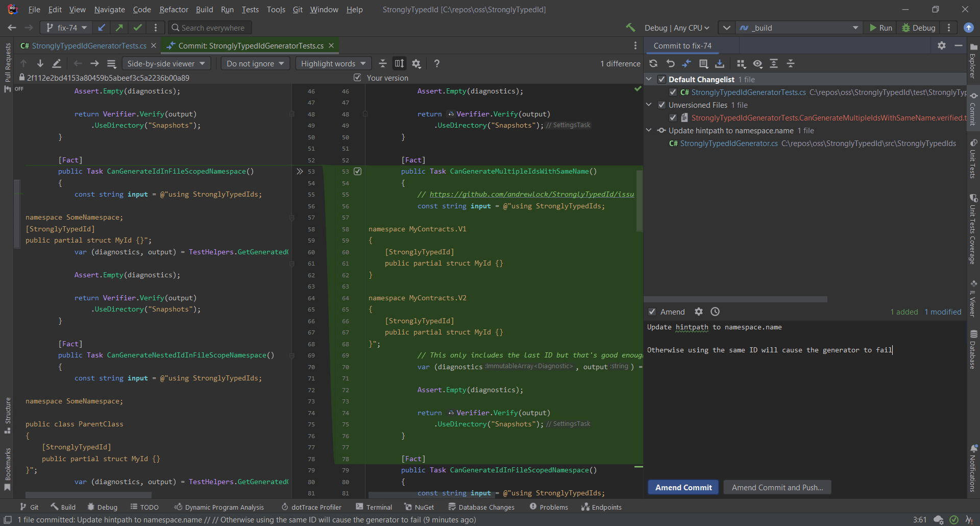Open the changelists icon in commit toolbar

pos(703,63)
